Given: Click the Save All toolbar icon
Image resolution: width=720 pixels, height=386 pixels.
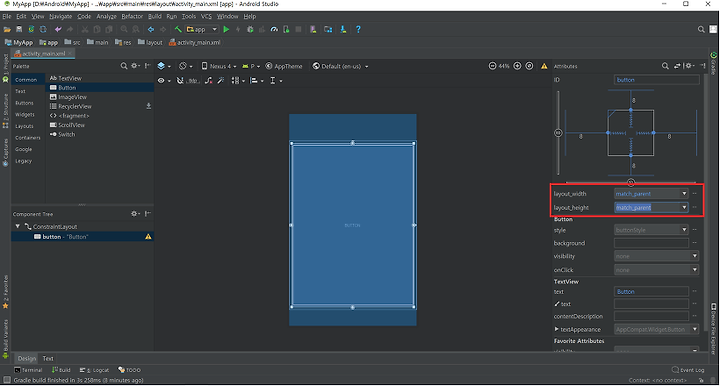Looking at the screenshot, I should click(x=19, y=29).
